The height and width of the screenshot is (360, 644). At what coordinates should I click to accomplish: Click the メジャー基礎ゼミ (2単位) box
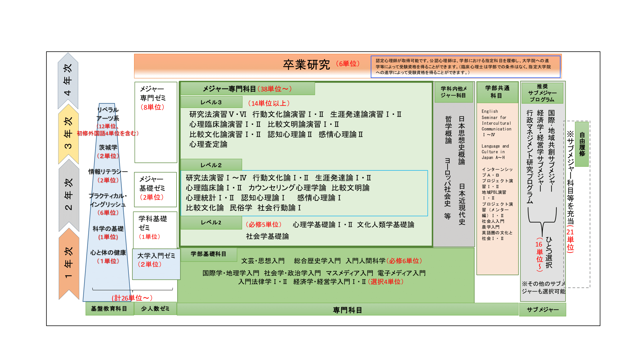tap(155, 190)
